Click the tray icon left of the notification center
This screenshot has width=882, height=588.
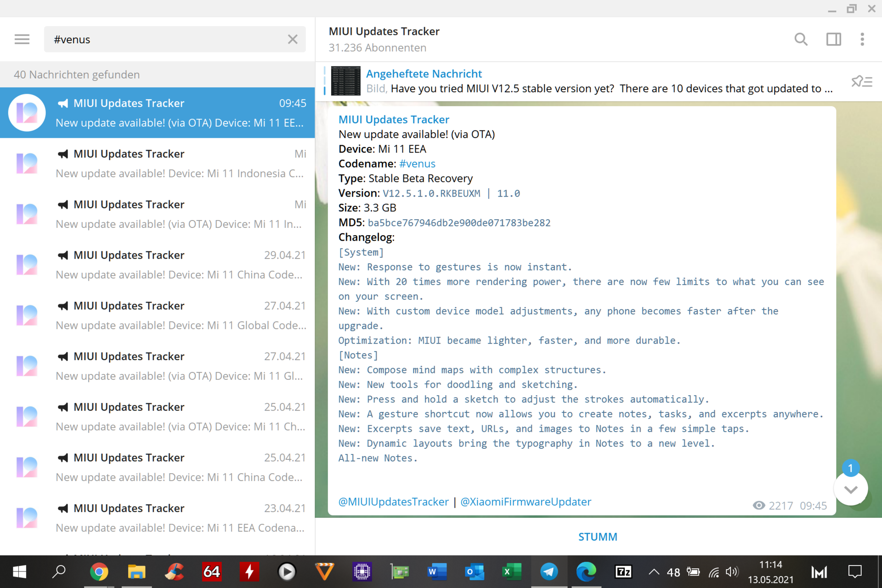(819, 572)
